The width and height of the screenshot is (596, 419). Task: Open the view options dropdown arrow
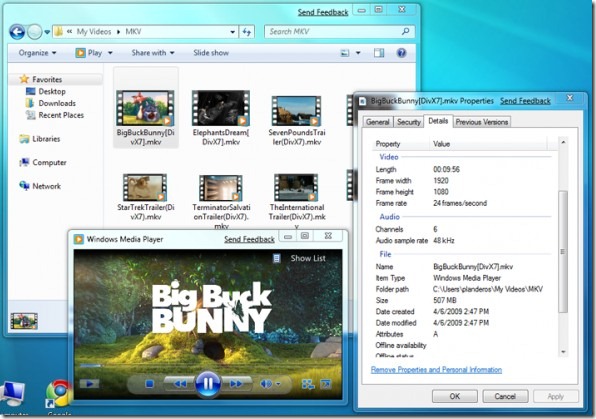[358, 53]
